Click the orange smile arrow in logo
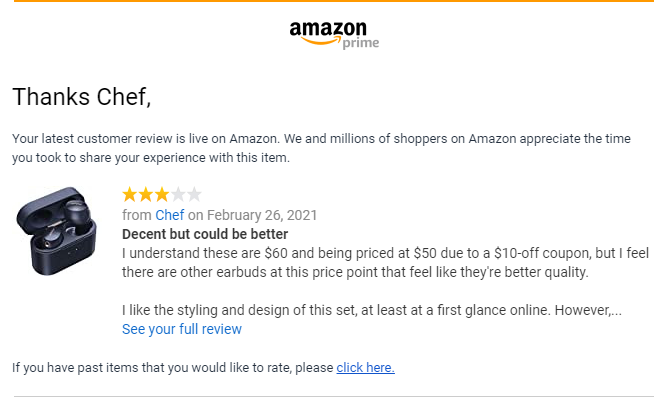This screenshot has height=397, width=666. pyautogui.click(x=321, y=40)
